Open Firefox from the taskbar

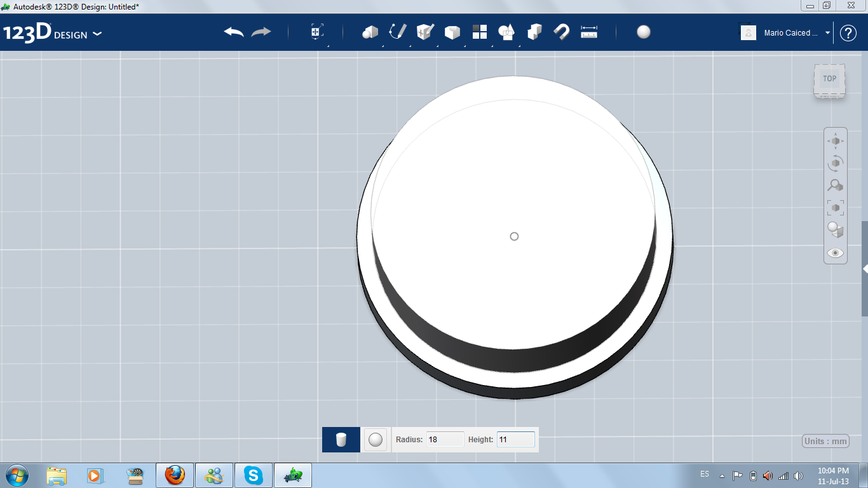(175, 475)
